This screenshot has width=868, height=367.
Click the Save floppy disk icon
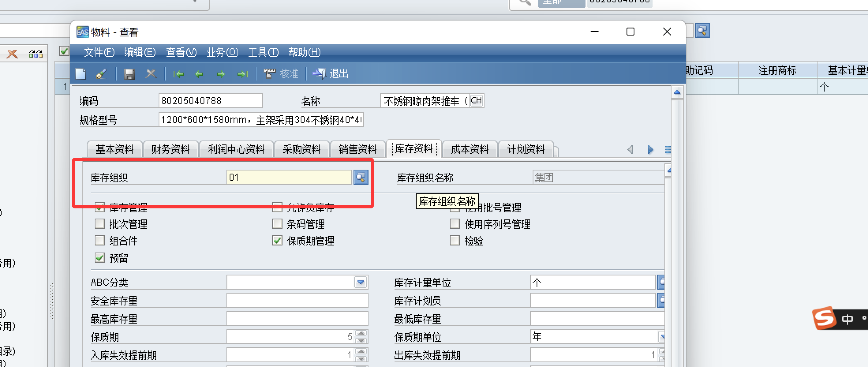click(x=129, y=74)
